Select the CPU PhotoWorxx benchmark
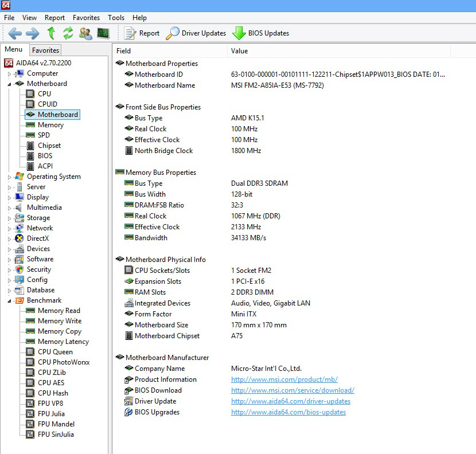The width and height of the screenshot is (476, 454). pyautogui.click(x=58, y=362)
